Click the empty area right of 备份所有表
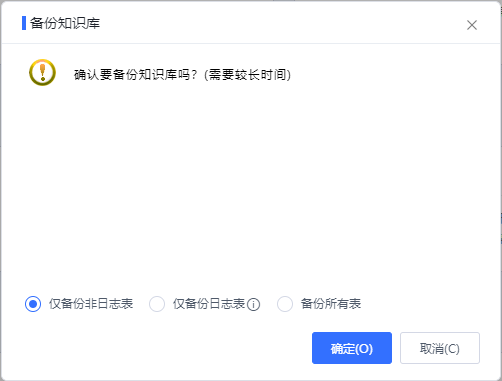The width and height of the screenshot is (502, 381). click(x=427, y=304)
